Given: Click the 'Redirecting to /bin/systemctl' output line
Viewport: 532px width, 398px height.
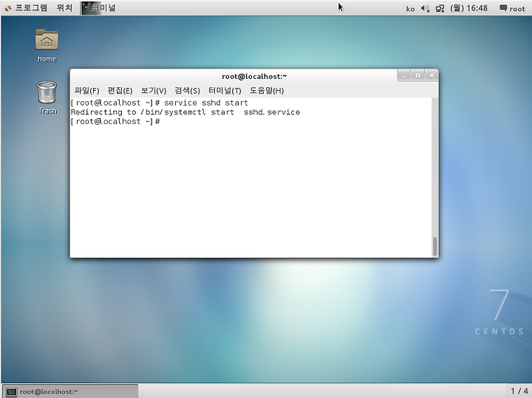Looking at the screenshot, I should 185,112.
